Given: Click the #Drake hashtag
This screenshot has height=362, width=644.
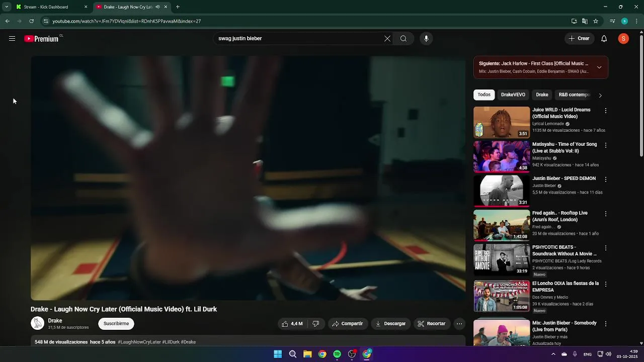Looking at the screenshot, I should [x=188, y=342].
